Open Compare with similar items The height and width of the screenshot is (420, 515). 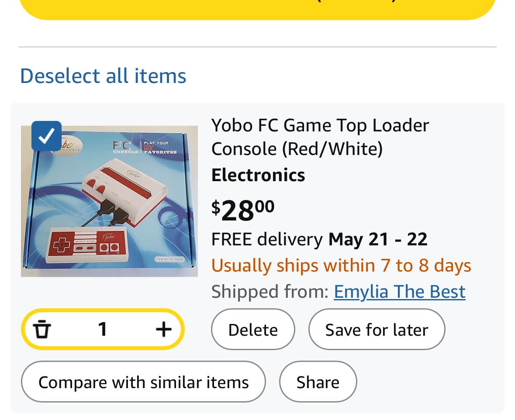144,382
